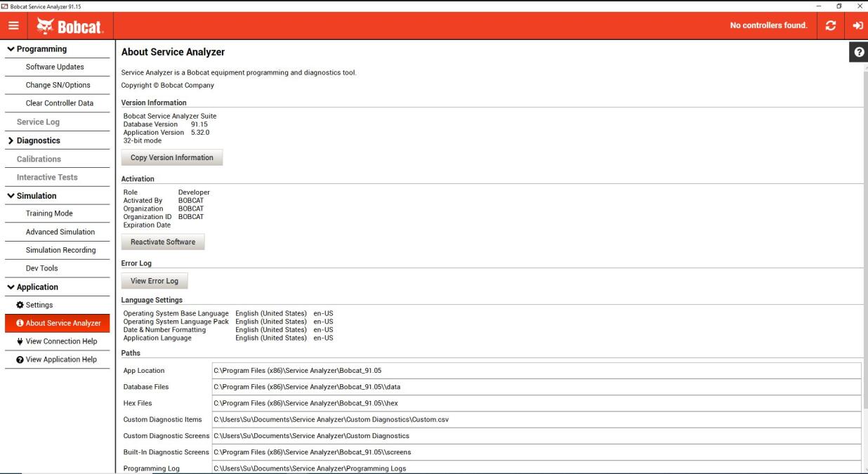The image size is (868, 474).
Task: Go to Advanced Simulation page
Action: (60, 232)
